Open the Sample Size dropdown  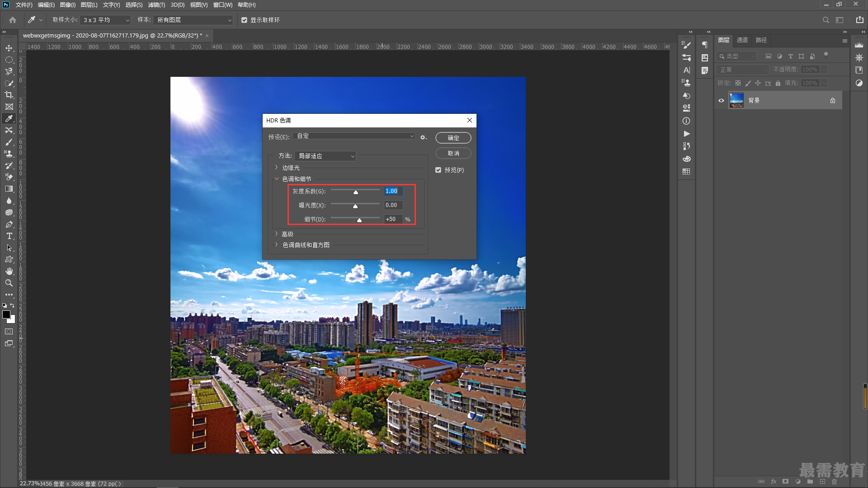(105, 20)
